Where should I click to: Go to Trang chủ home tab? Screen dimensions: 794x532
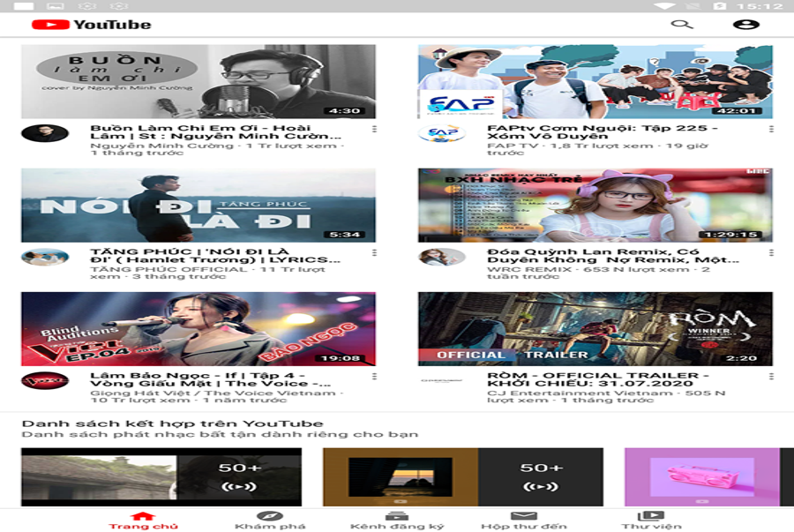[143, 521]
